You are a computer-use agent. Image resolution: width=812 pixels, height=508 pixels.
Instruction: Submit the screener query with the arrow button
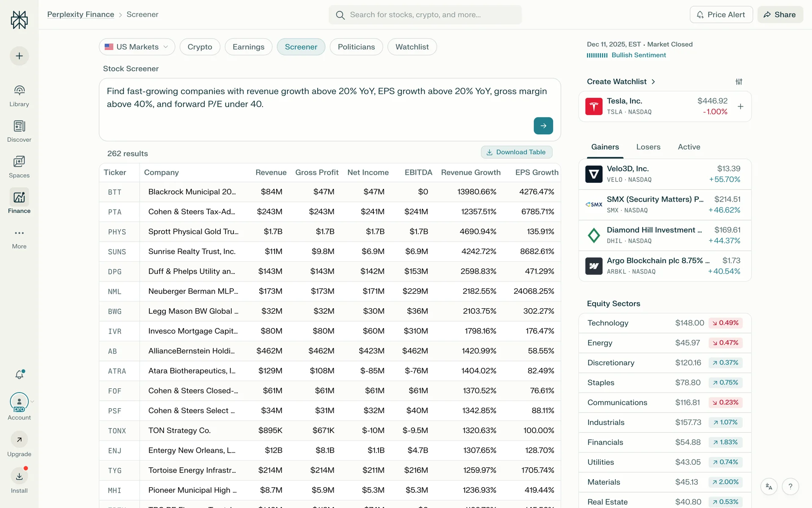click(543, 126)
